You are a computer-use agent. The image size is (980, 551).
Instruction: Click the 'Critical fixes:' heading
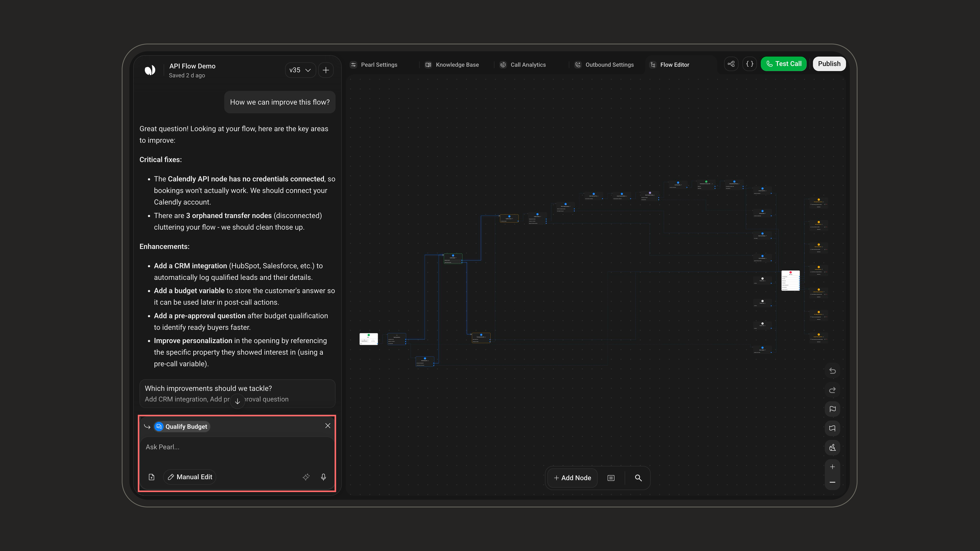(x=161, y=160)
